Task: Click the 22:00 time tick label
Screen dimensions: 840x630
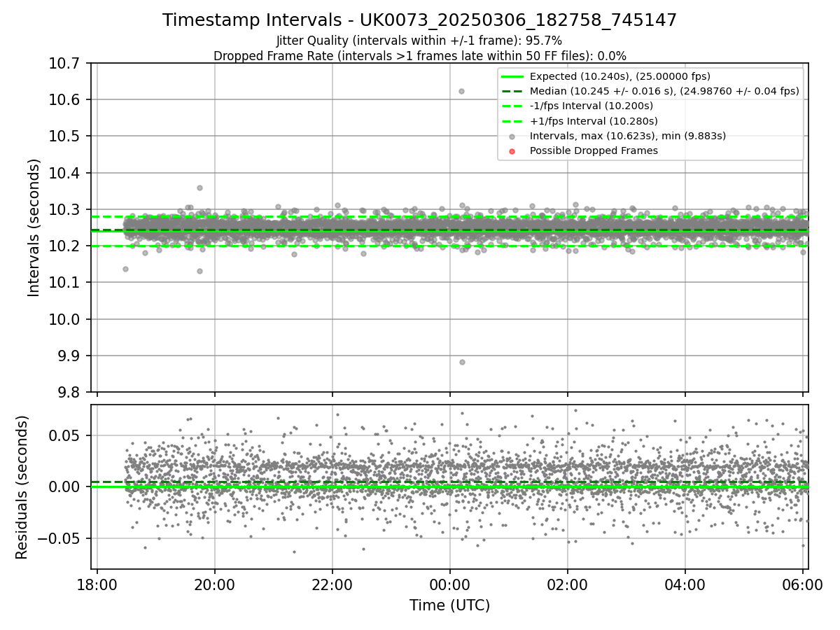Action: tap(332, 584)
